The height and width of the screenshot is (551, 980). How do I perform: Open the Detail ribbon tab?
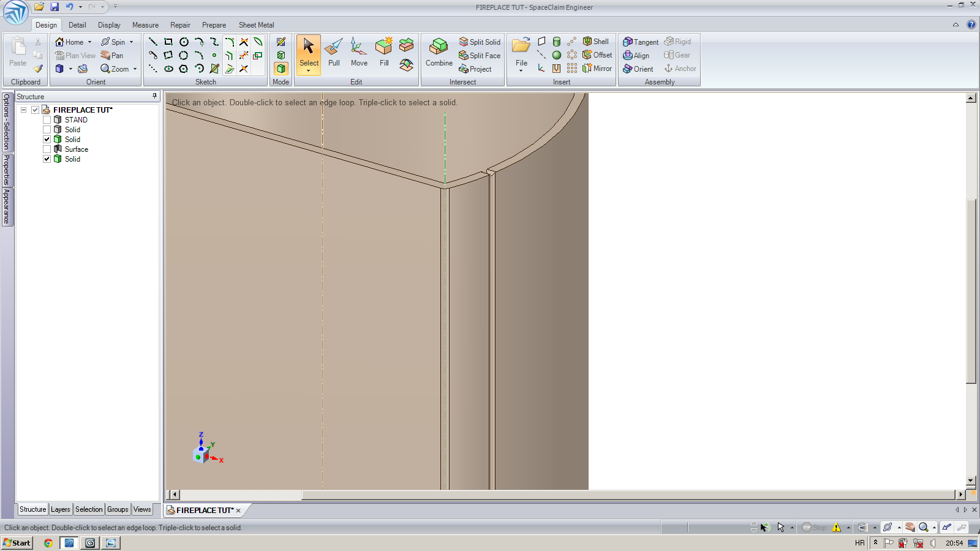[x=77, y=25]
